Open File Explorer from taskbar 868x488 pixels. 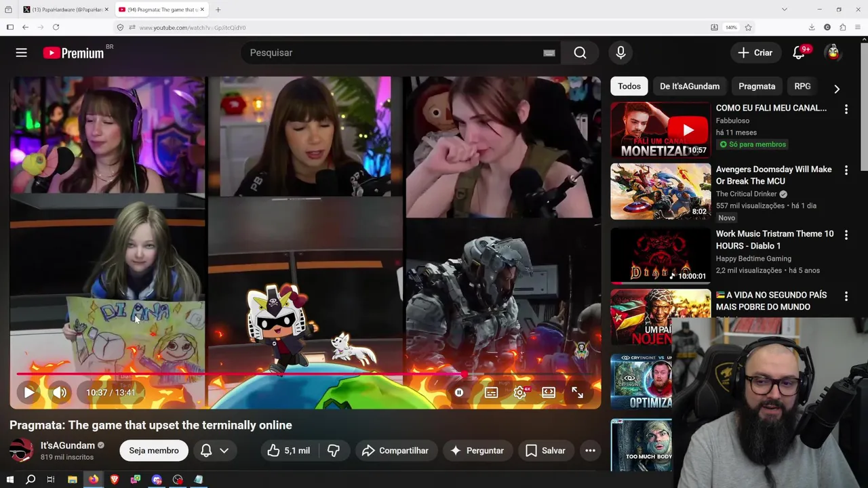pyautogui.click(x=73, y=480)
